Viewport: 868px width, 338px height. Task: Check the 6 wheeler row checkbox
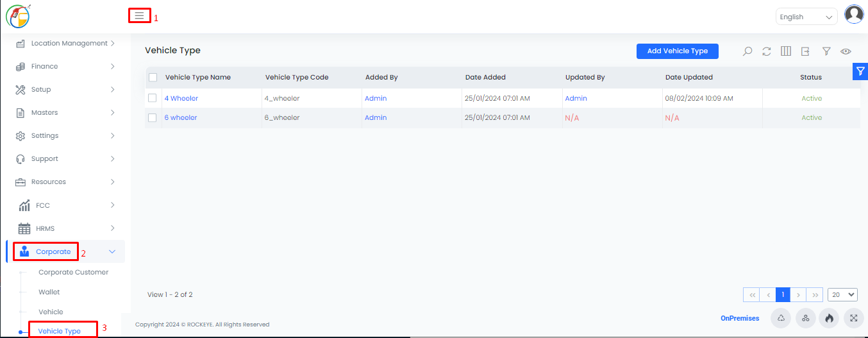pos(152,118)
